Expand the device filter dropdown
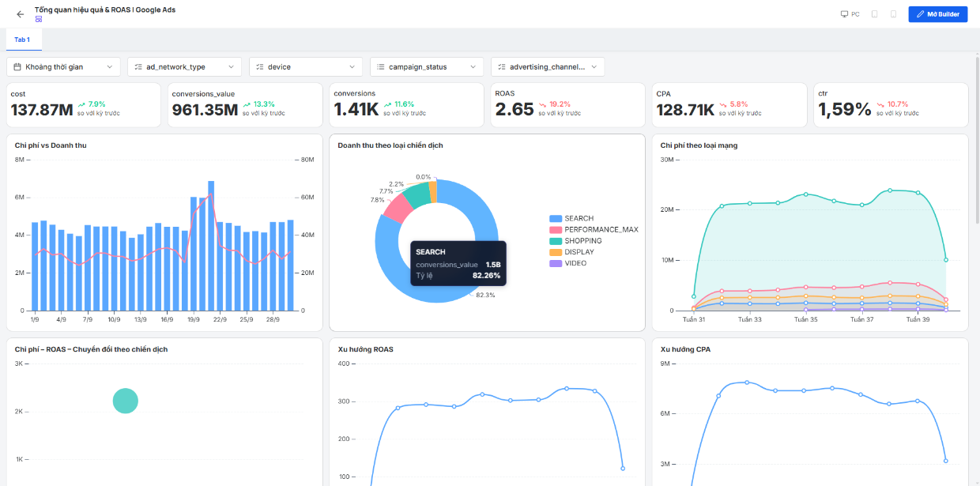Viewport: 980px width, 486px height. click(306, 67)
